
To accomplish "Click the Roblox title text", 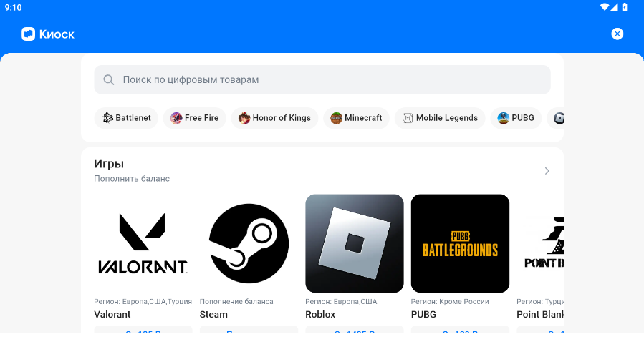I will [x=320, y=314].
